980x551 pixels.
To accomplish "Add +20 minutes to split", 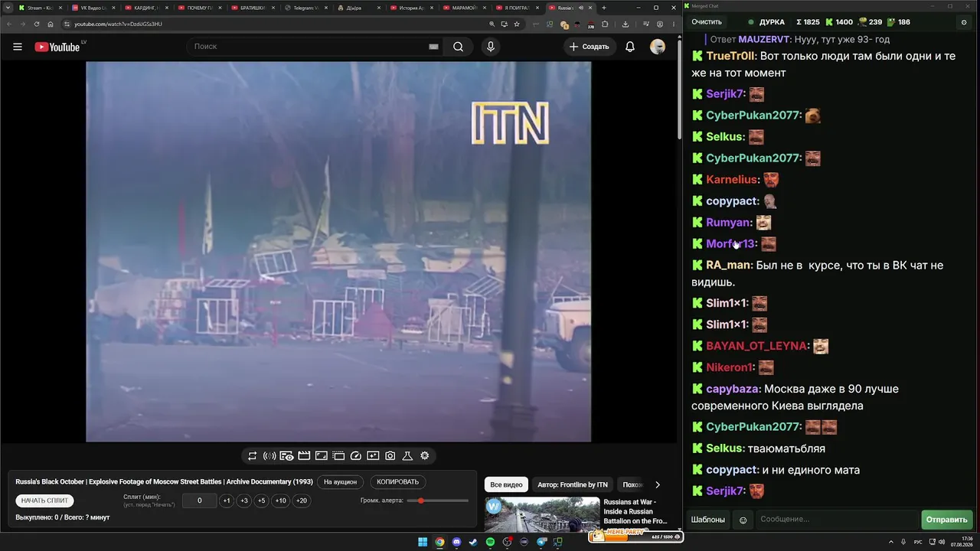I will click(302, 500).
